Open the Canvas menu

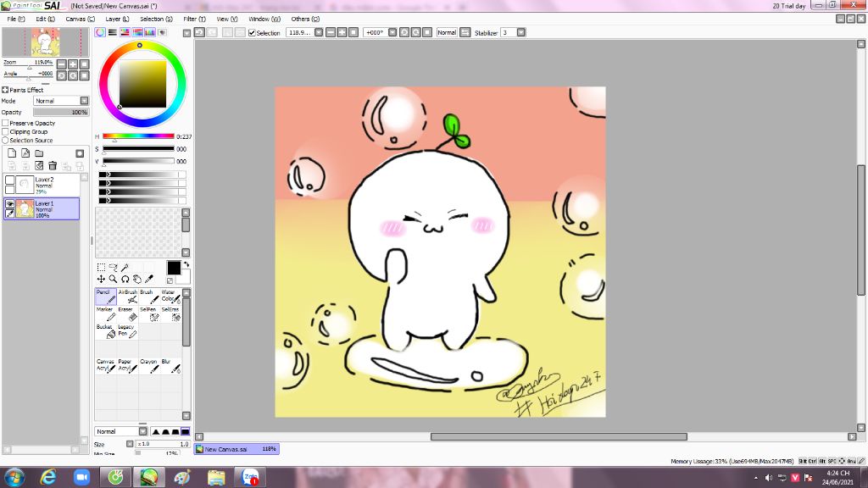click(x=80, y=19)
